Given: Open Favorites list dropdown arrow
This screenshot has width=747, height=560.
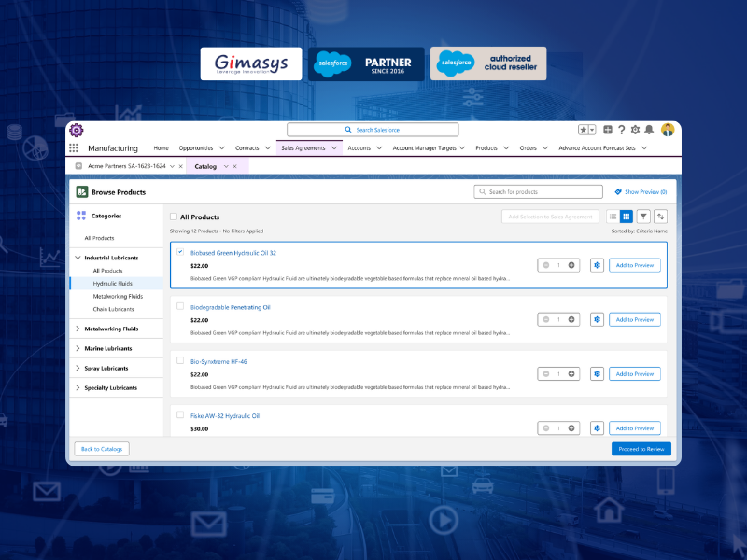Looking at the screenshot, I should 592,130.
